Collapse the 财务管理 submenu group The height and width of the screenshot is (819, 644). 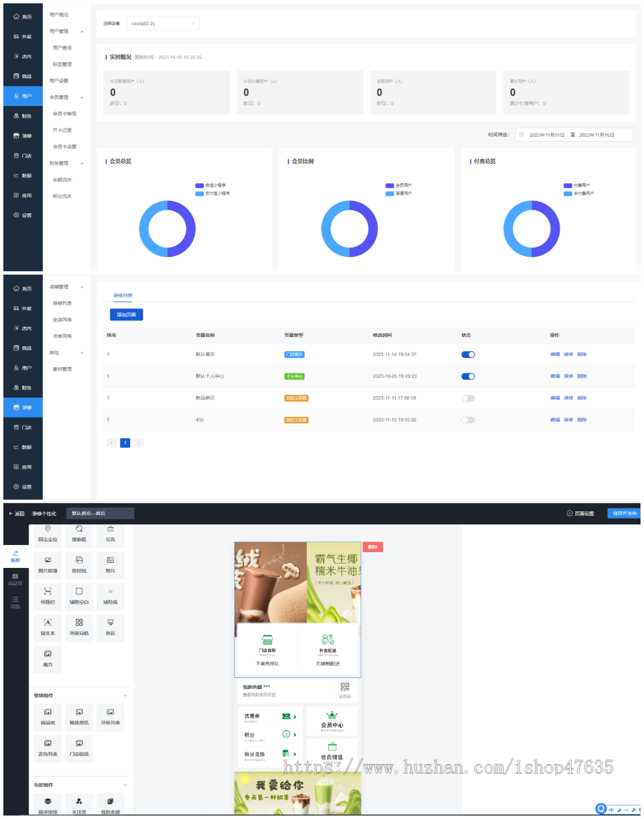point(82,164)
